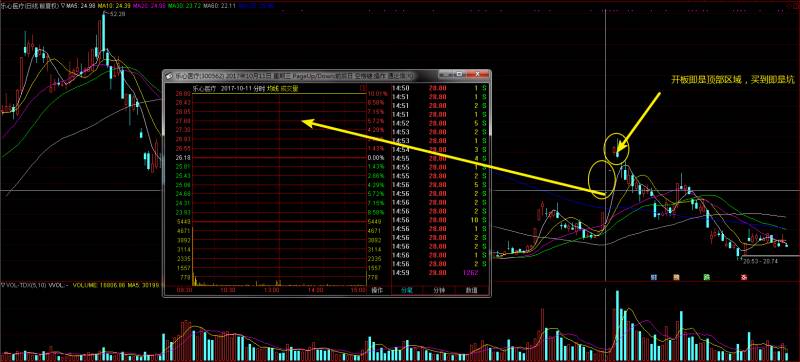Click the green 跌 event marker

click(x=707, y=277)
